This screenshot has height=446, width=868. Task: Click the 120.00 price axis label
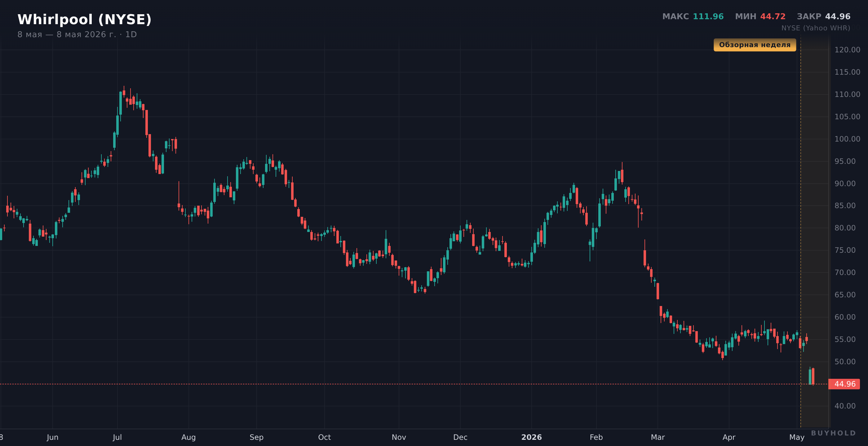pos(847,50)
